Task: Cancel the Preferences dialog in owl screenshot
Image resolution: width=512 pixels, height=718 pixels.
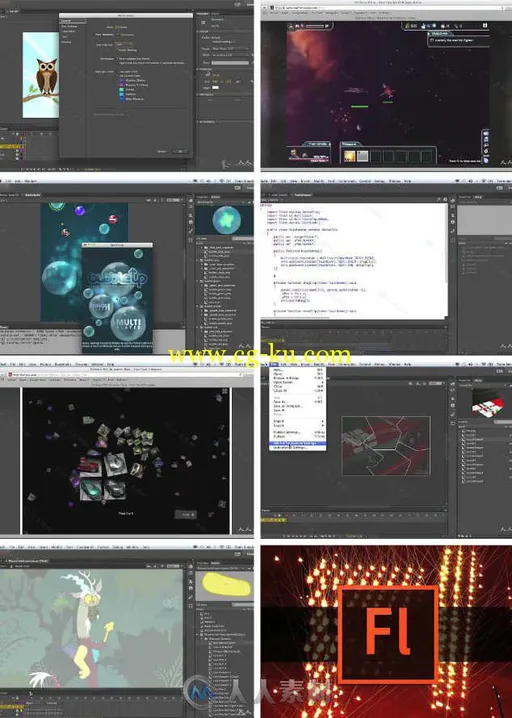Action: tap(162, 152)
